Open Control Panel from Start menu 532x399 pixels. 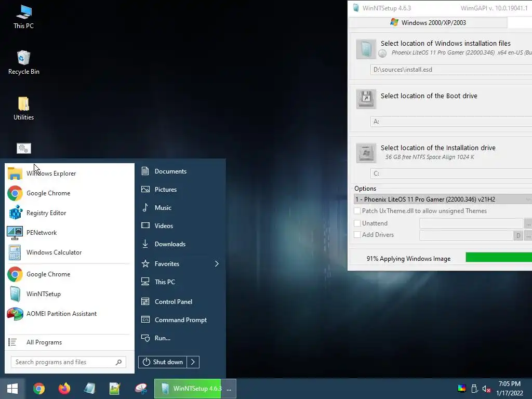[x=180, y=302]
